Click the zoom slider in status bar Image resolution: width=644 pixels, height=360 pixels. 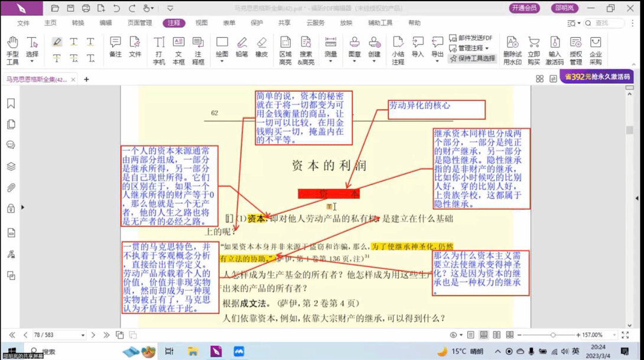click(x=552, y=335)
